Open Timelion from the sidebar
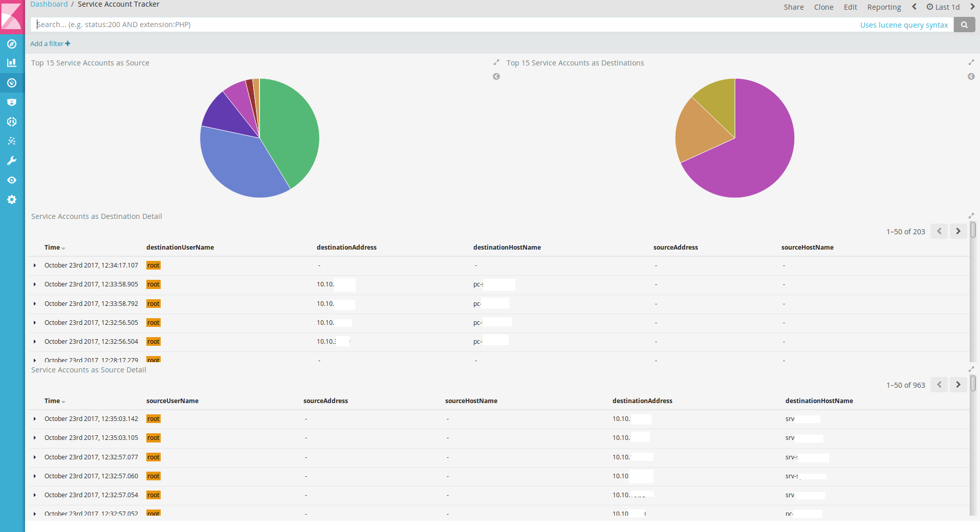 (12, 102)
